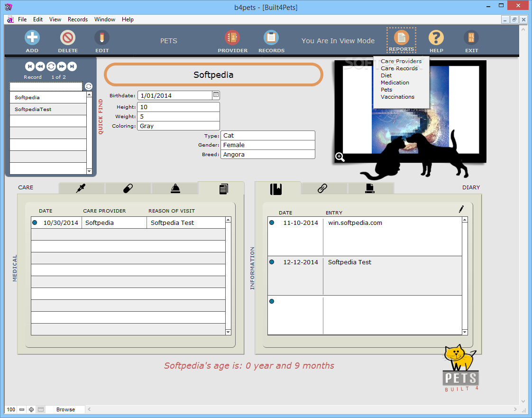Click the EDIT pencil icon

pyautogui.click(x=102, y=37)
